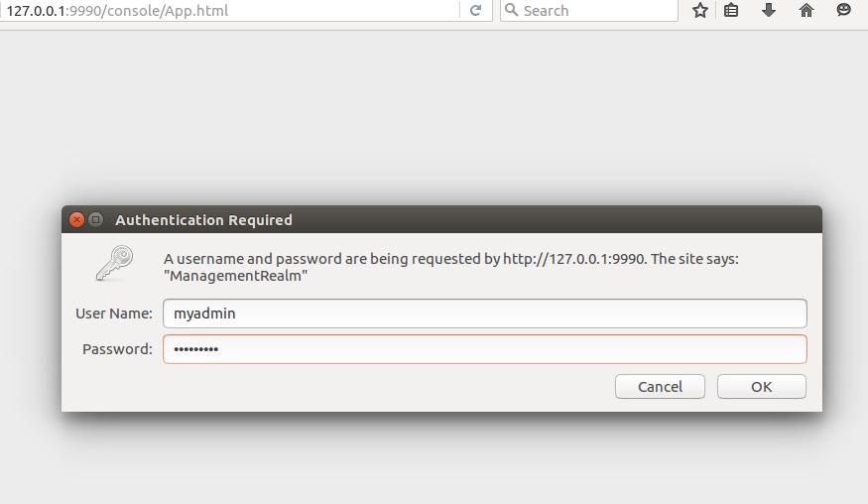The width and height of the screenshot is (868, 504).
Task: Show bookmarks list icon
Action: click(731, 10)
